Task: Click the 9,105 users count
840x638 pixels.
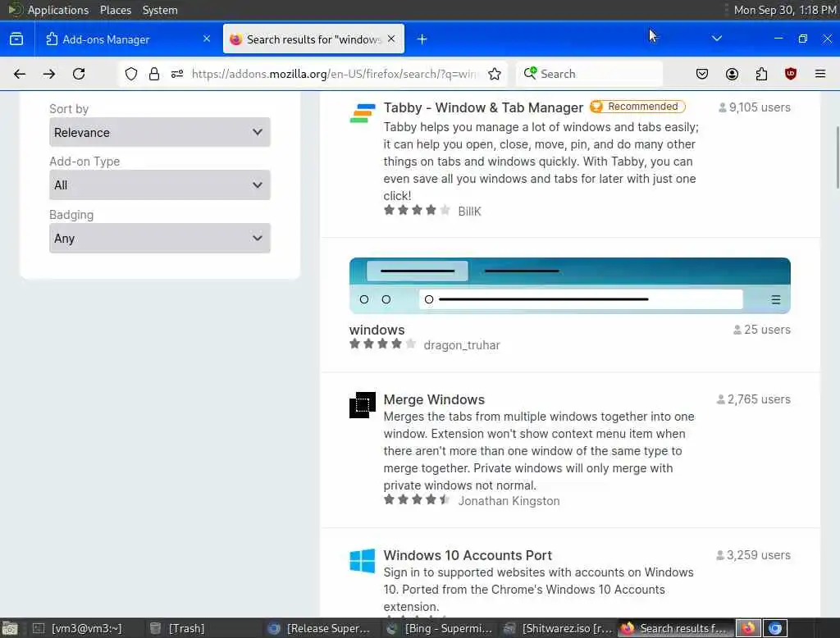Action: (755, 107)
